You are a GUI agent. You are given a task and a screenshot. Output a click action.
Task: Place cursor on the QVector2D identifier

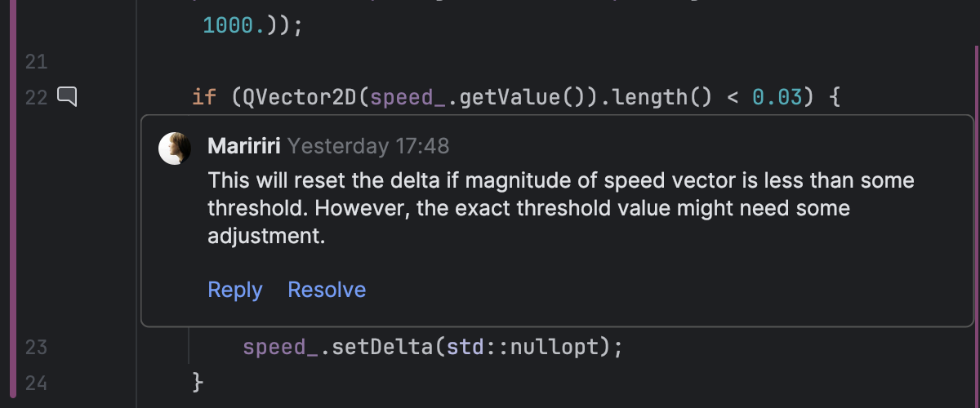pyautogui.click(x=296, y=98)
